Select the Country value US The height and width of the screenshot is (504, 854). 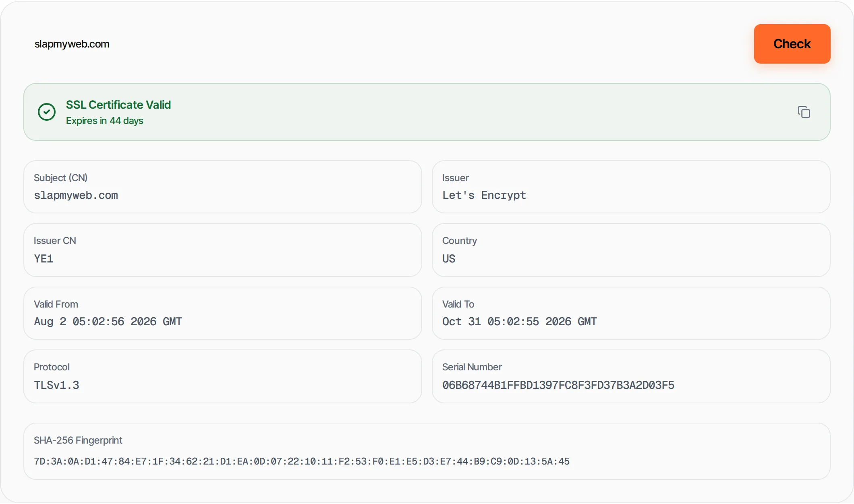[449, 258]
